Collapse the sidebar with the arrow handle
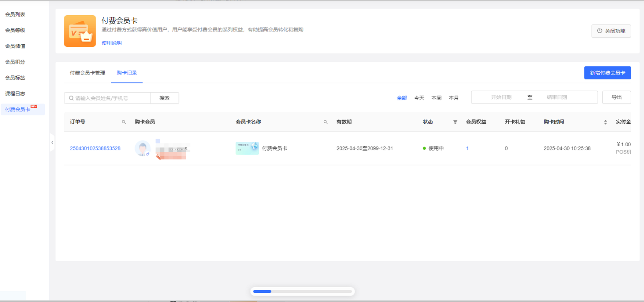644x302 pixels. coord(52,143)
